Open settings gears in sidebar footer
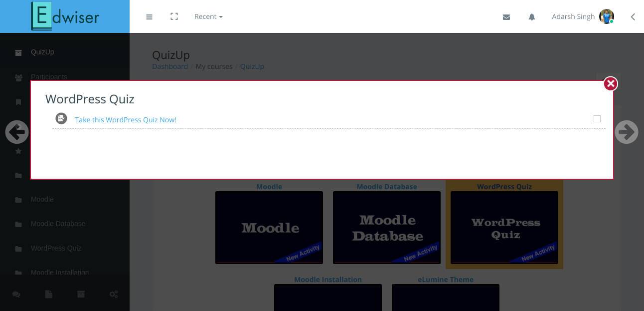The width and height of the screenshot is (644, 311). point(114,295)
